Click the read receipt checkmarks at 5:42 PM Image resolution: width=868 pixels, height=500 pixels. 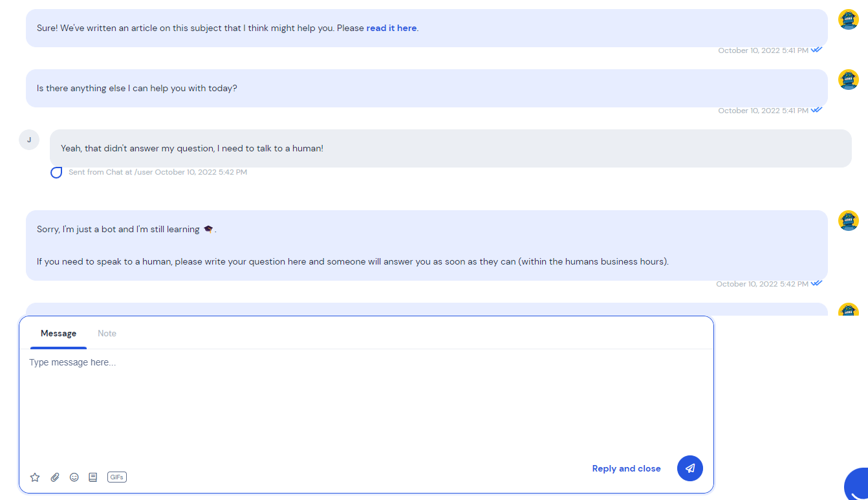[x=817, y=283]
